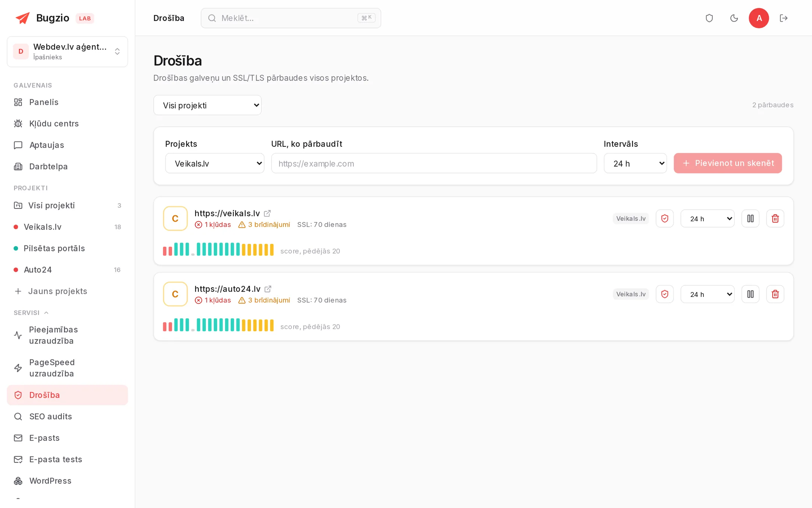Click the shield icon in top bar
This screenshot has height=508, width=812.
(709, 18)
